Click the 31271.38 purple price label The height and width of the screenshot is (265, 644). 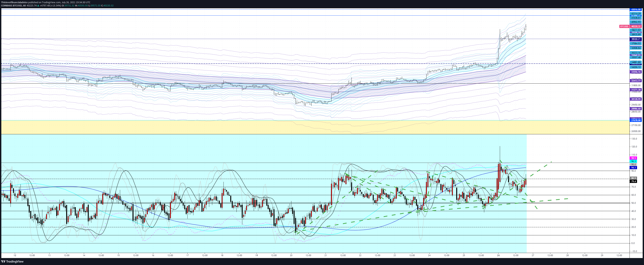pyautogui.click(x=636, y=90)
